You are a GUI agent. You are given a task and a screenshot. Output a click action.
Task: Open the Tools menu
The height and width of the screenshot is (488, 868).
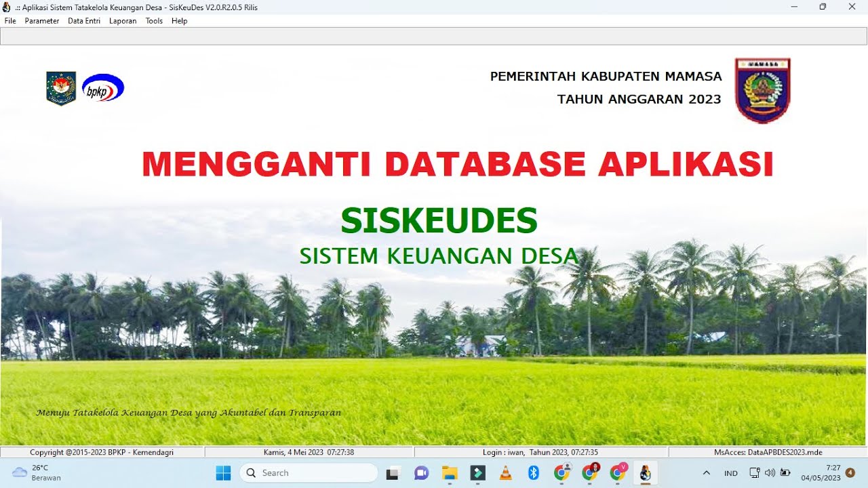tap(154, 21)
